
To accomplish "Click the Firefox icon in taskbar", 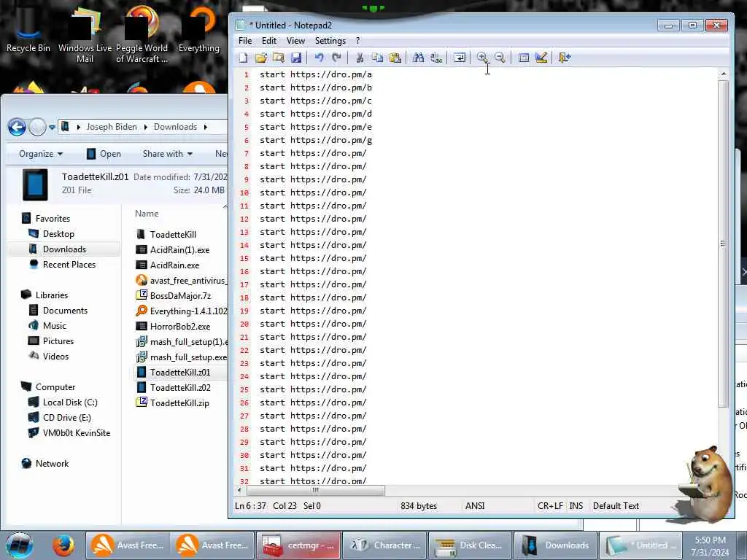I will click(x=64, y=545).
